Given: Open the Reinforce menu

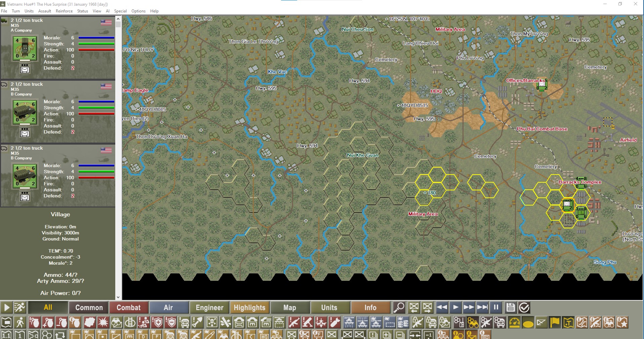Looking at the screenshot, I should (x=64, y=11).
